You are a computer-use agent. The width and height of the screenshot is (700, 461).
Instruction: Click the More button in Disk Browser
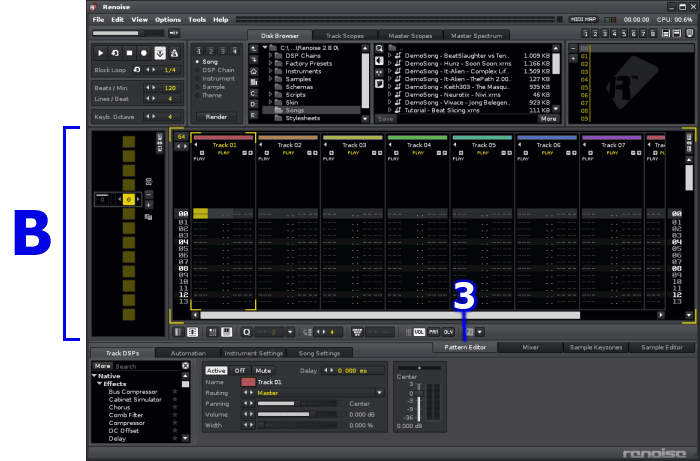[549, 119]
